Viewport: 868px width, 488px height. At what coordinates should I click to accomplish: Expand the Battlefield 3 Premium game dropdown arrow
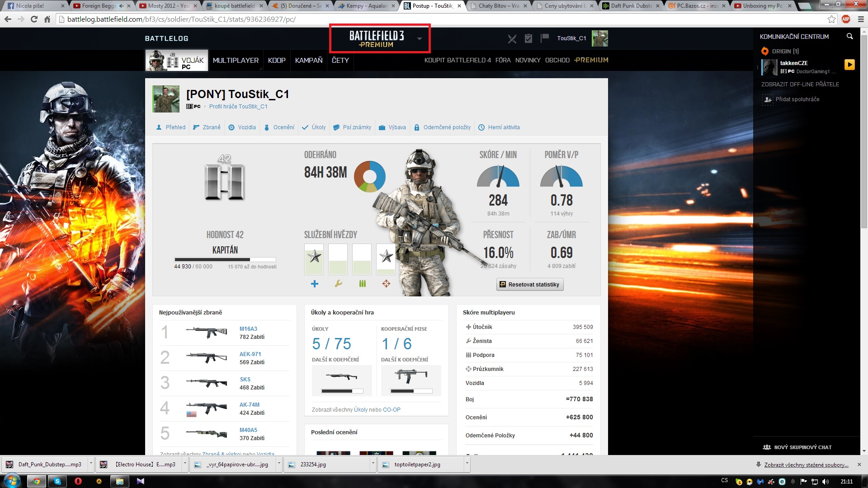420,39
